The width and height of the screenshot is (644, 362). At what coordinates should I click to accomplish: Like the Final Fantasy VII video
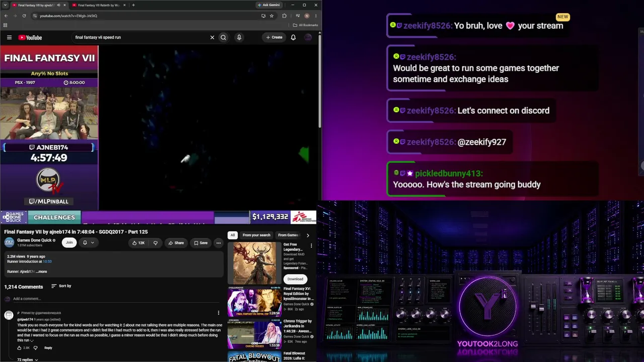(138, 243)
